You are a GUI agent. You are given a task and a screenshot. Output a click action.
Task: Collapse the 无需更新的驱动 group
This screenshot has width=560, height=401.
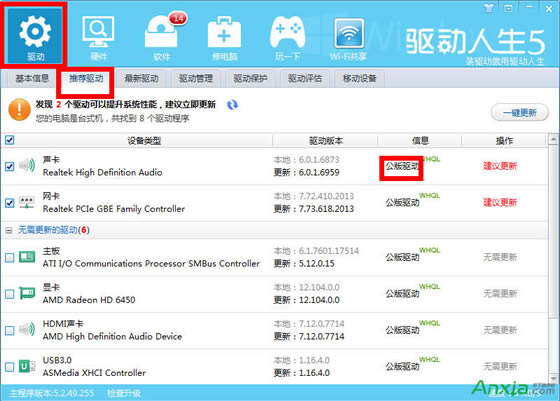(x=9, y=230)
